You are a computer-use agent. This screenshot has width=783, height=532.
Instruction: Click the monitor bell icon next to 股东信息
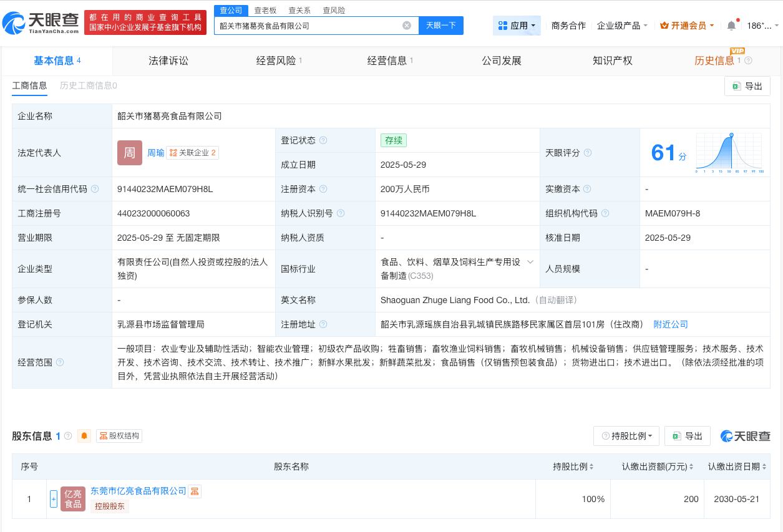84,435
